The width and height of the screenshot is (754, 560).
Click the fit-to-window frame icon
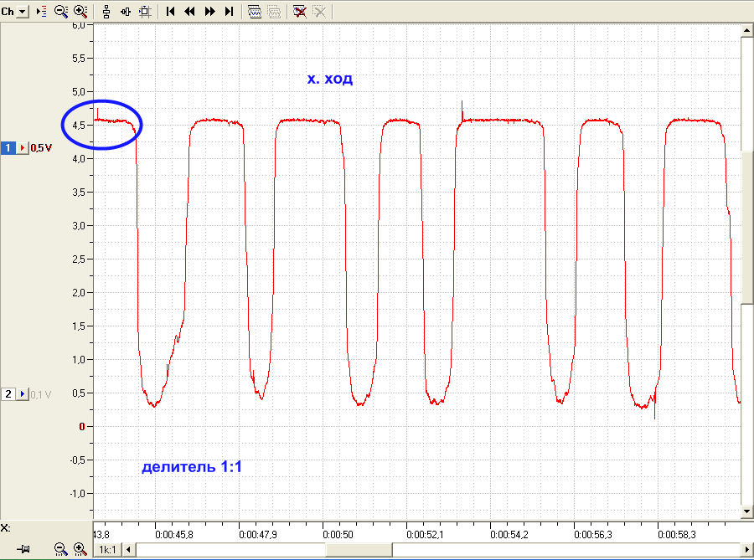(x=145, y=12)
